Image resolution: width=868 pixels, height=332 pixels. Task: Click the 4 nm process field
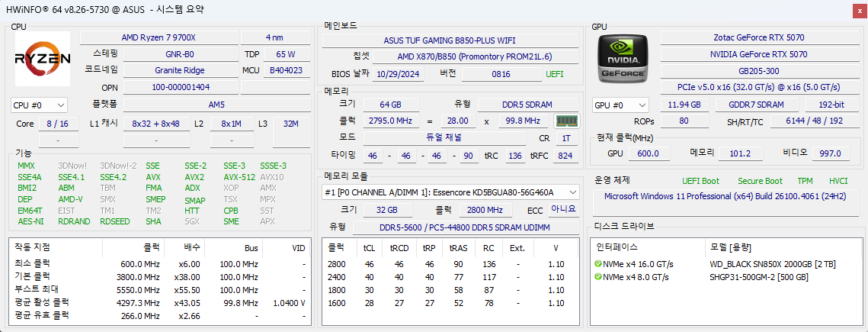(275, 37)
